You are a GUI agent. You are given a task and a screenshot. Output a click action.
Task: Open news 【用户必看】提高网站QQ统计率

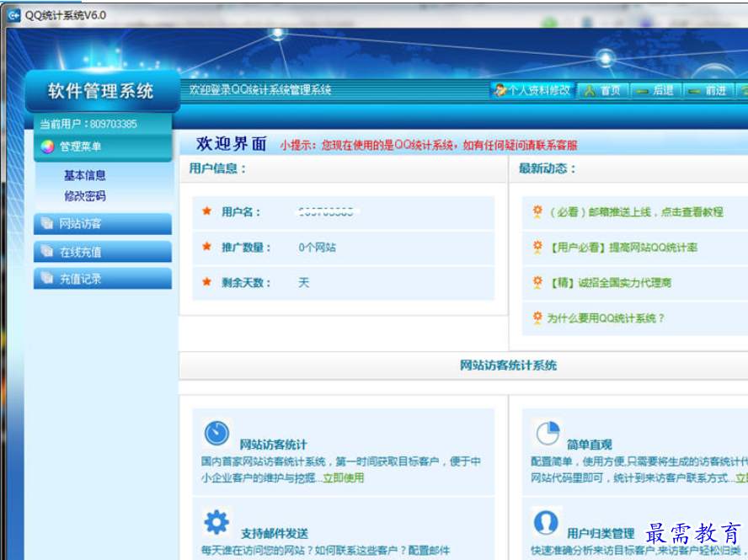point(623,248)
